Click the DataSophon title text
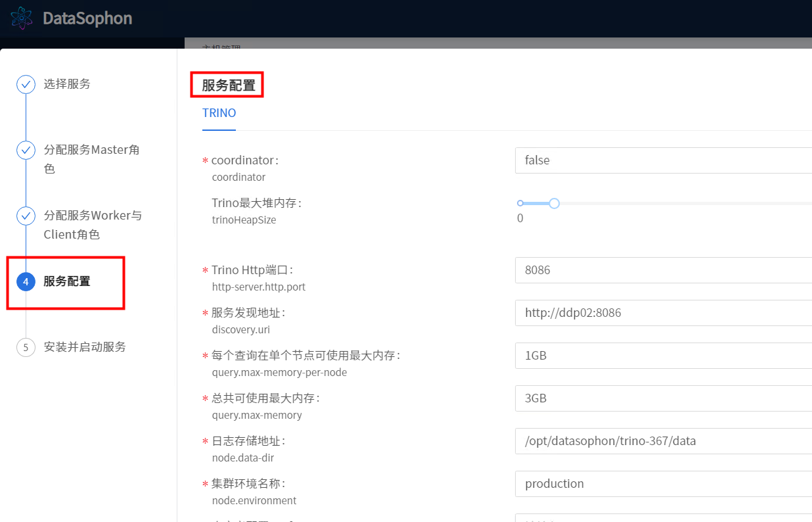This screenshot has width=812, height=522. pyautogui.click(x=87, y=18)
